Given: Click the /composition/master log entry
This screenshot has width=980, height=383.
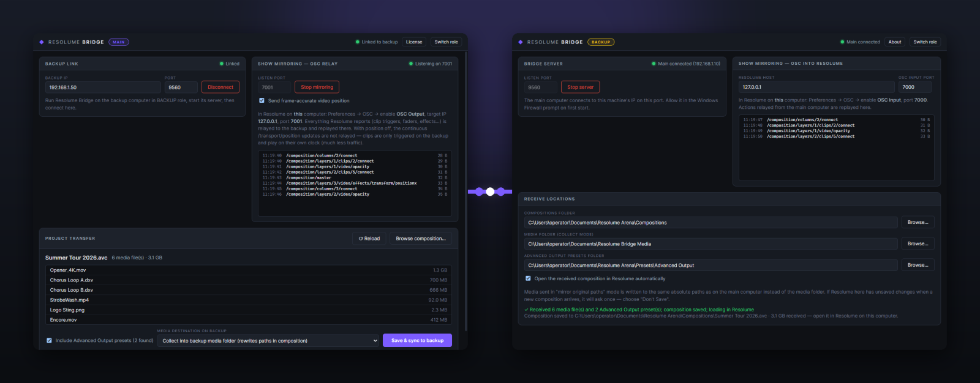Looking at the screenshot, I should 355,178.
